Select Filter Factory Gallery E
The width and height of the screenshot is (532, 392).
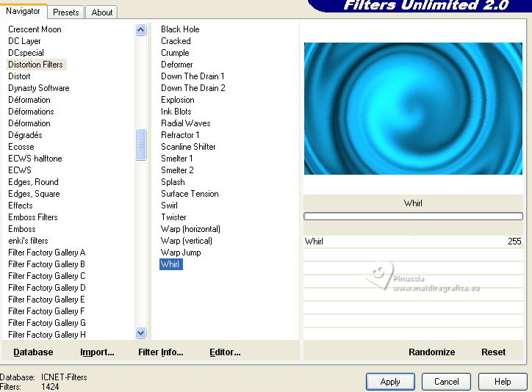[46, 300]
